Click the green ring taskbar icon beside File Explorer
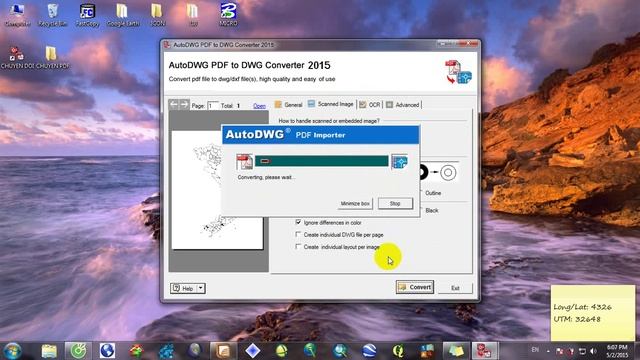 tap(78, 351)
